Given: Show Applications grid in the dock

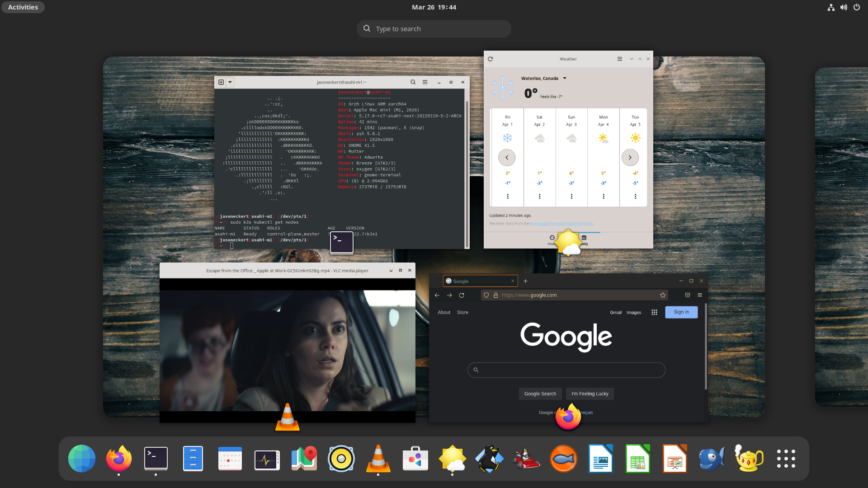Looking at the screenshot, I should (786, 459).
